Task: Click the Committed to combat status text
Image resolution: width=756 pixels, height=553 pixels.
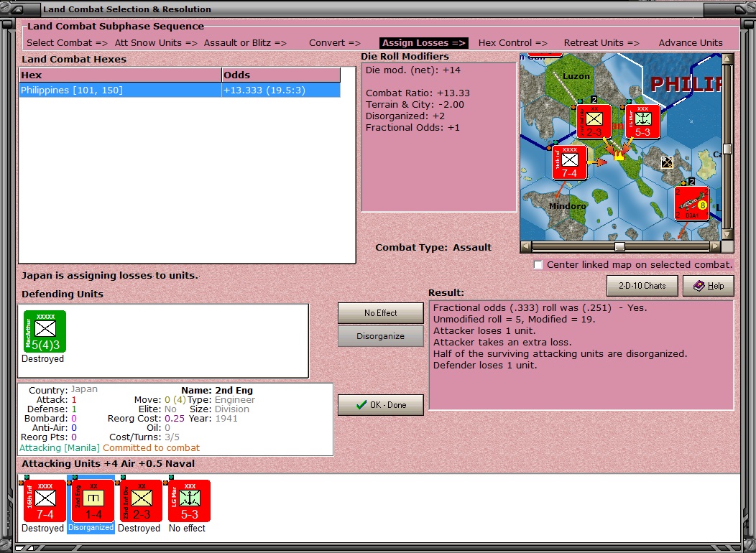Action: [x=151, y=448]
